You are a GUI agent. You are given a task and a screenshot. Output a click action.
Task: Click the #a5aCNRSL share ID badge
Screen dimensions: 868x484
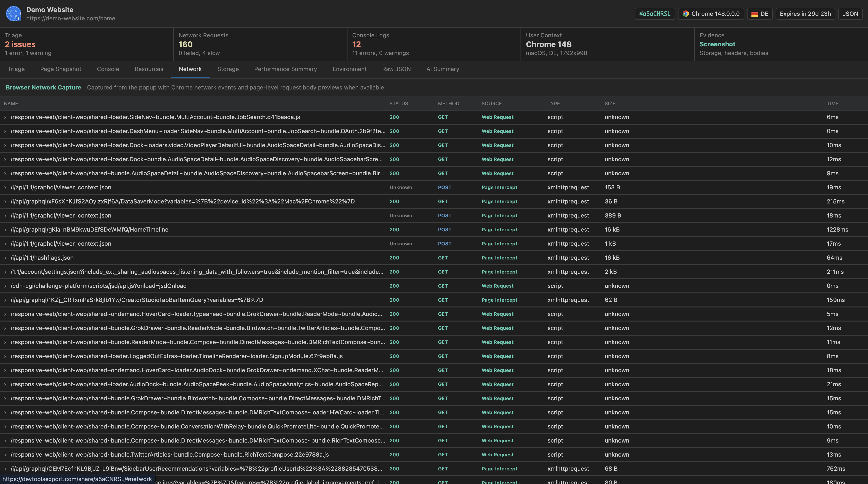655,14
